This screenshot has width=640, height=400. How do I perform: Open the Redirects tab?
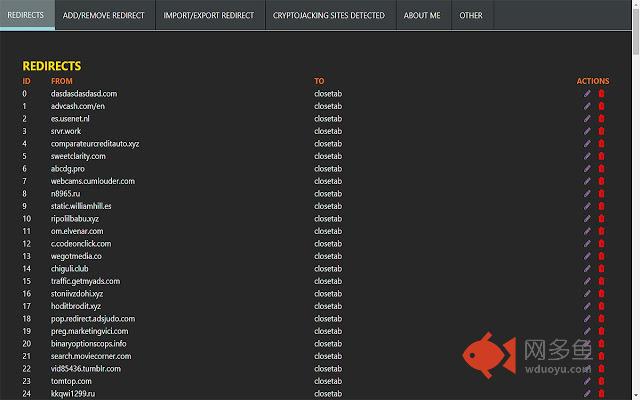[x=27, y=15]
